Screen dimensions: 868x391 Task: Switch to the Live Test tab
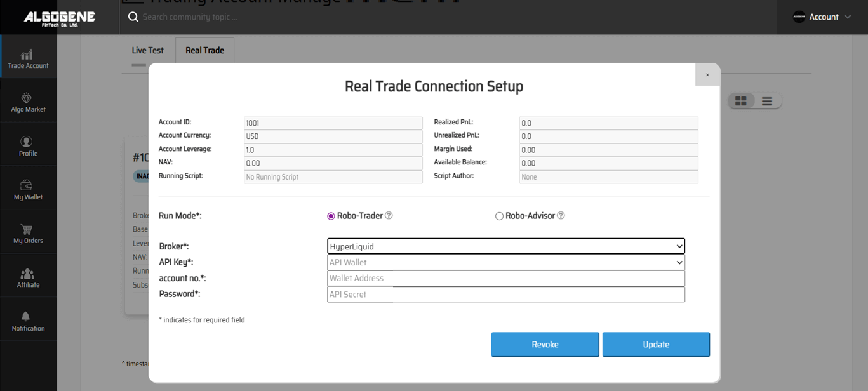(x=147, y=50)
